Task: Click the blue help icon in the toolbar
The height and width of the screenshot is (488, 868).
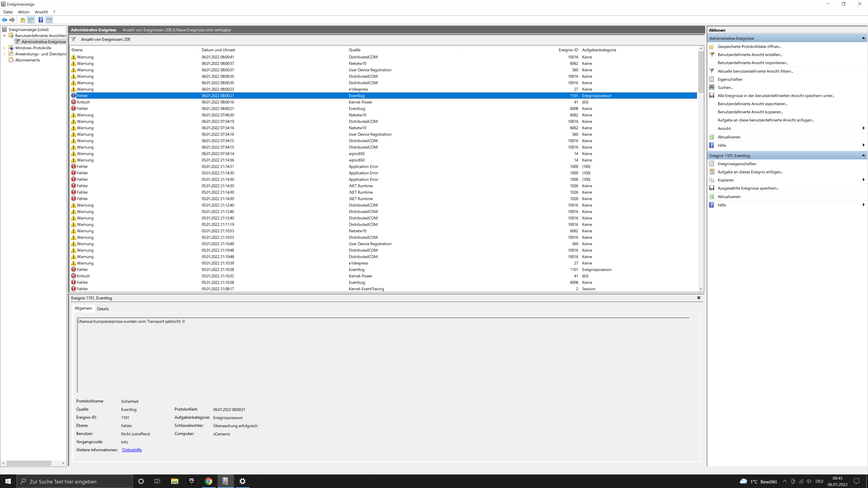Action: pyautogui.click(x=40, y=20)
